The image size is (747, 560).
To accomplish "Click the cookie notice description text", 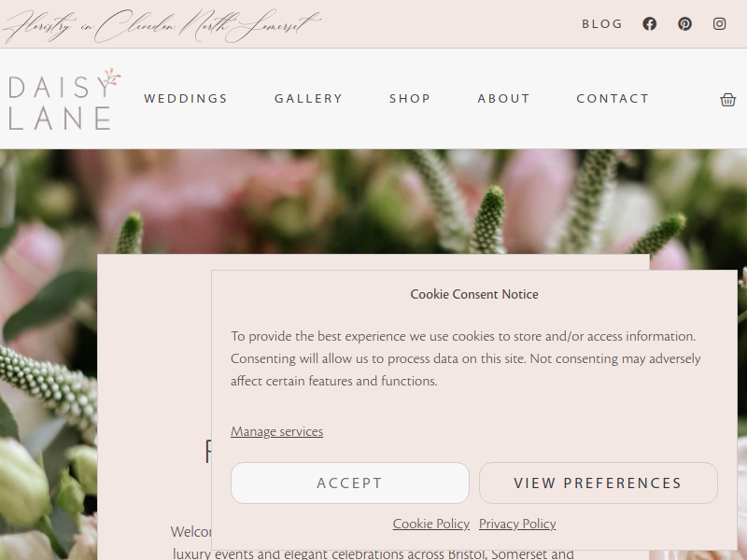I will [x=466, y=358].
